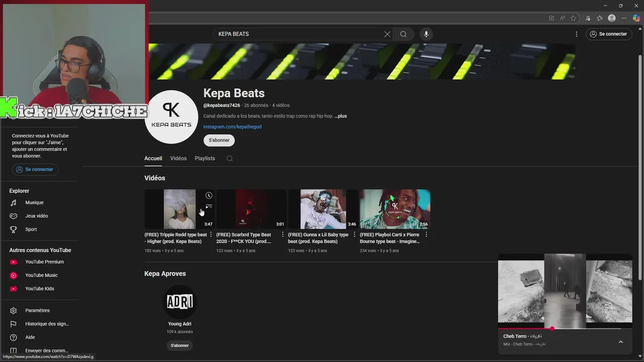Play Gunna x Lil Baby thumbnail
The height and width of the screenshot is (362, 644).
pyautogui.click(x=323, y=209)
